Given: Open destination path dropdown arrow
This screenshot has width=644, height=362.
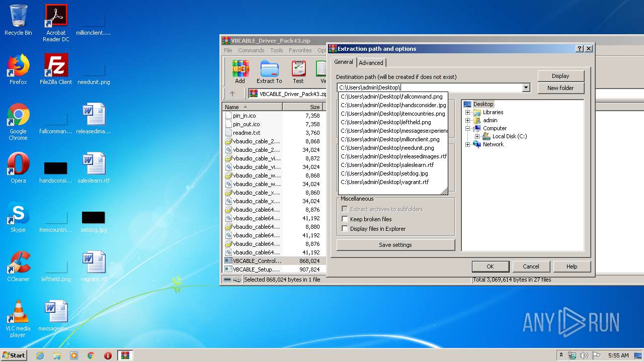Looking at the screenshot, I should coord(526,87).
